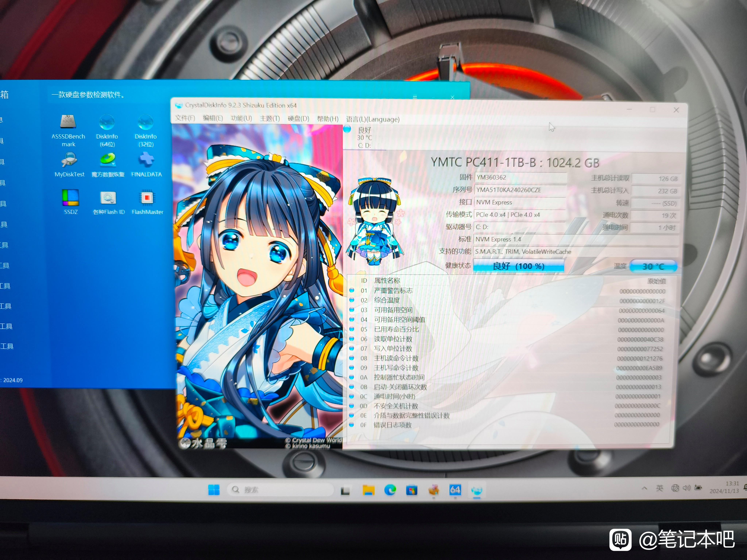Launch MyDiskTest from the toolbox window
Image resolution: width=747 pixels, height=560 pixels.
69,165
